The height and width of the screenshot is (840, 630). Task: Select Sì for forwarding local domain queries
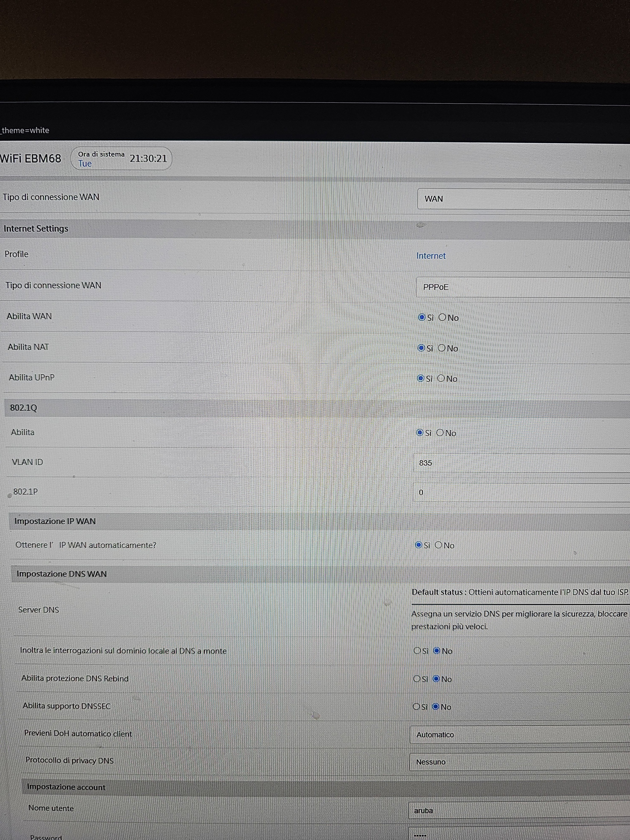click(417, 651)
